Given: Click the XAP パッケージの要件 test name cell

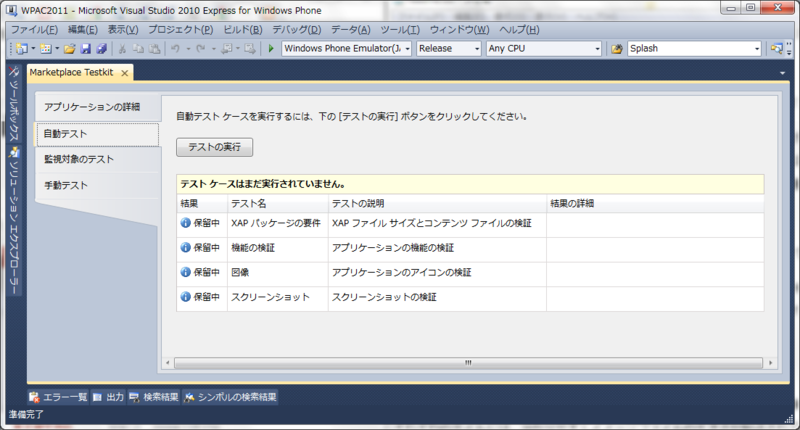Looking at the screenshot, I should (276, 223).
